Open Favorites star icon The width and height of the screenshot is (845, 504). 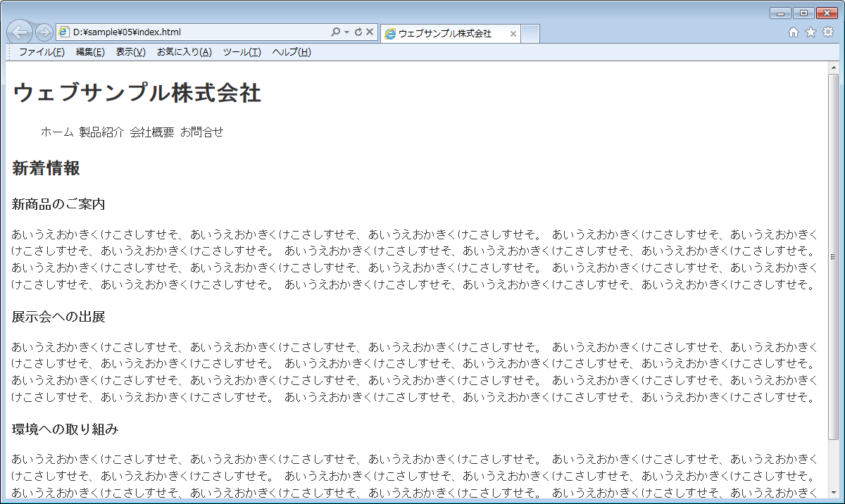point(810,32)
